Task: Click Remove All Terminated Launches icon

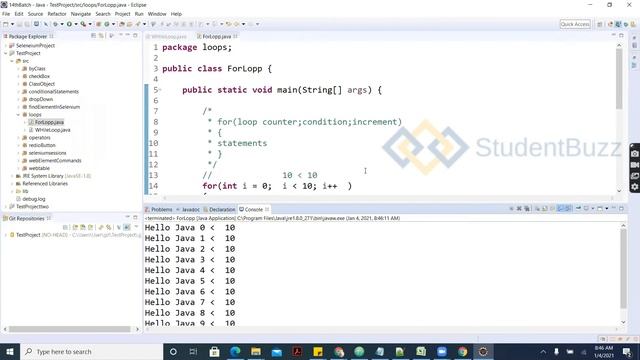Action: [x=527, y=209]
